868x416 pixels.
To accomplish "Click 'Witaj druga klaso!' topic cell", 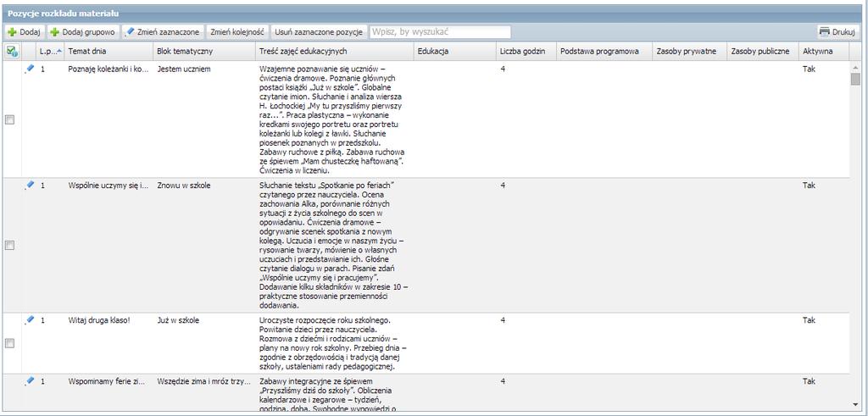I will point(99,320).
